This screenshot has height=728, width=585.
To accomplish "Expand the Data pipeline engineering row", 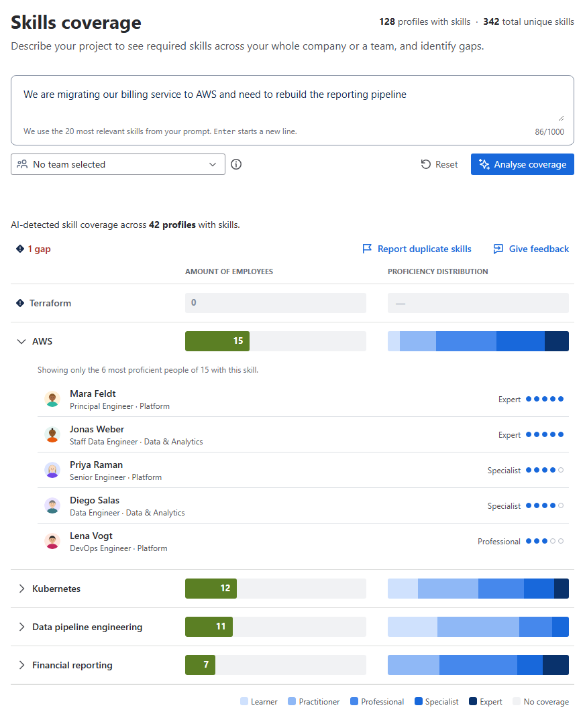I will coord(21,627).
